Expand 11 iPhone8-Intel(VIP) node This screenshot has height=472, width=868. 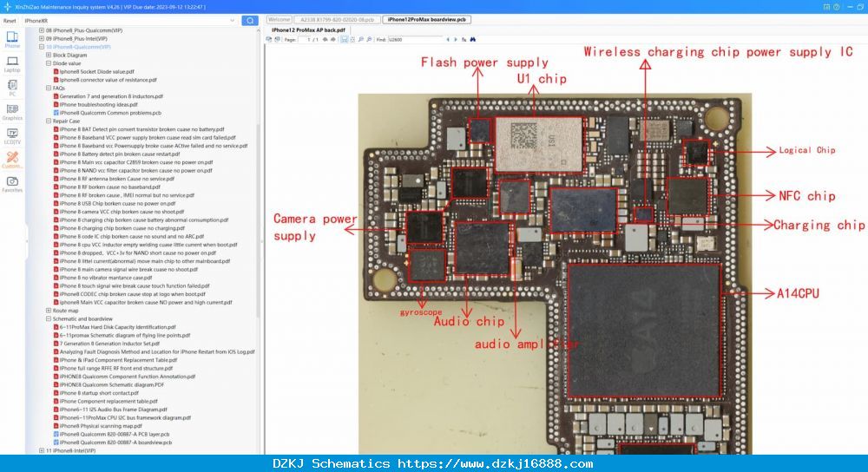pos(42,450)
